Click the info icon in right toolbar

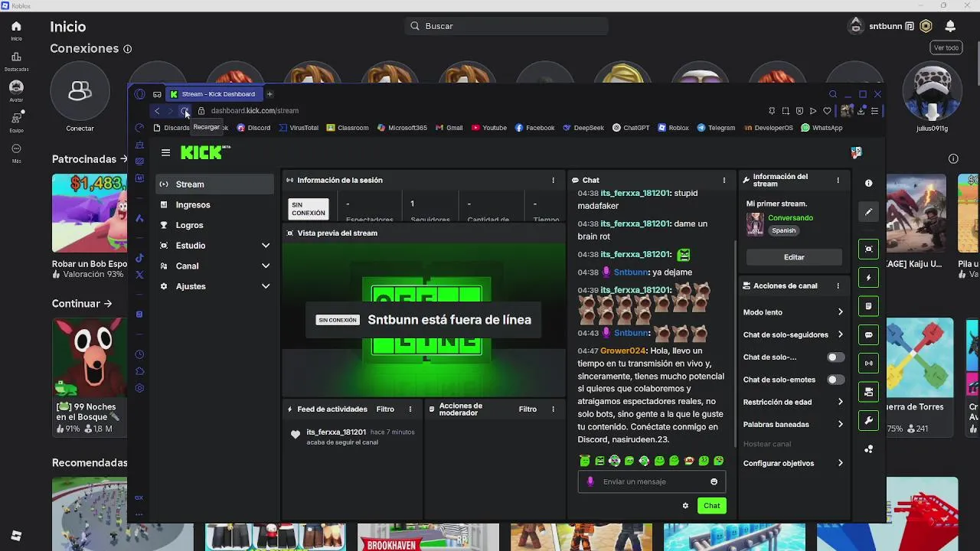click(868, 184)
